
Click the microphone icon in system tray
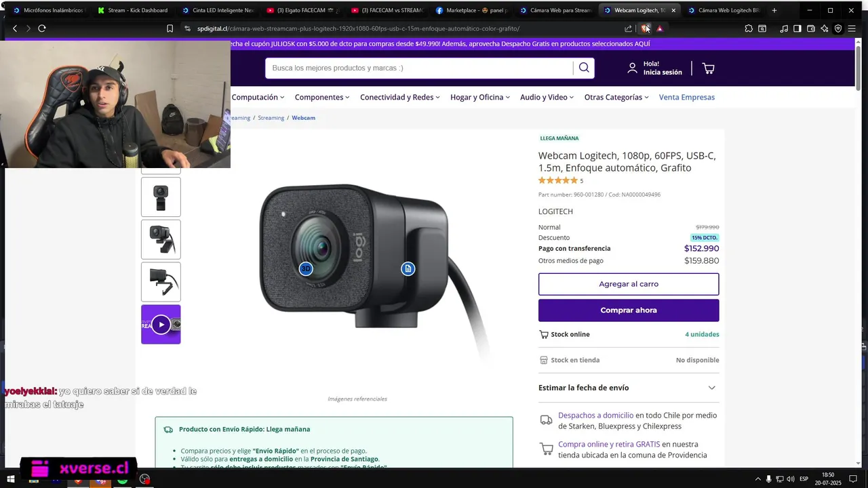point(769,479)
